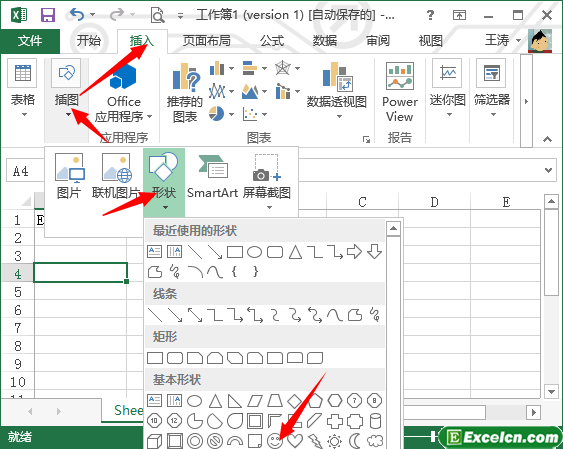The width and height of the screenshot is (563, 449).
Task: Click the Save button in quick access
Action: (x=48, y=15)
